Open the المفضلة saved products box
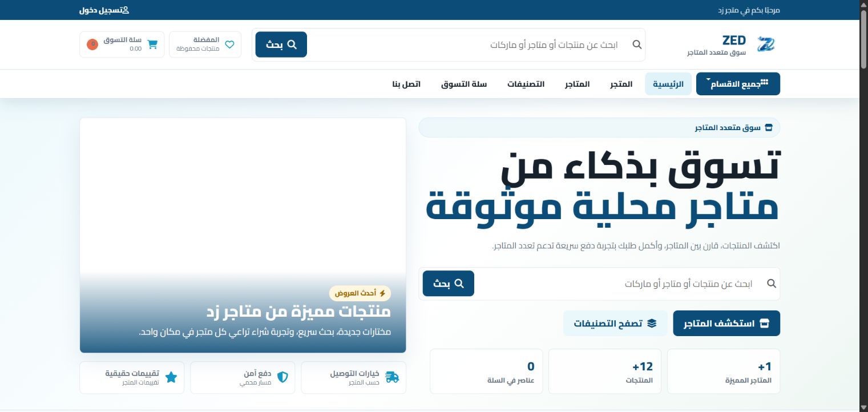 click(205, 45)
